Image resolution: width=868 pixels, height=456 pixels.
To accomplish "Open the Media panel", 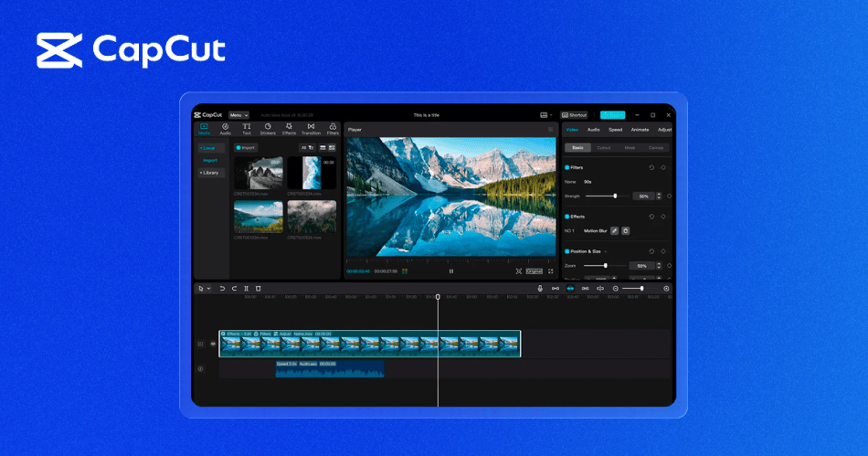I will tap(204, 129).
